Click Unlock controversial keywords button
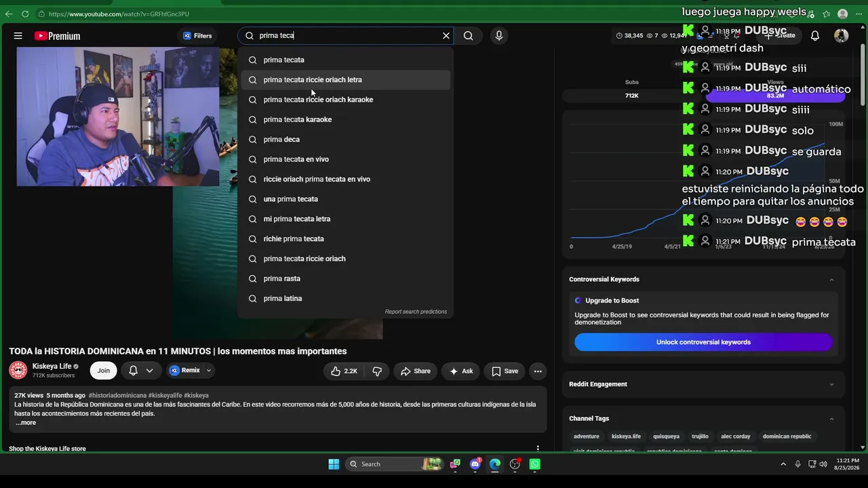This screenshot has width=868, height=488. [x=703, y=342]
